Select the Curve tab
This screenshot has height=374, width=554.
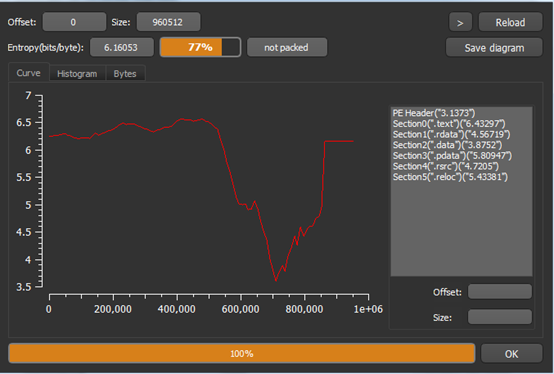(x=29, y=73)
